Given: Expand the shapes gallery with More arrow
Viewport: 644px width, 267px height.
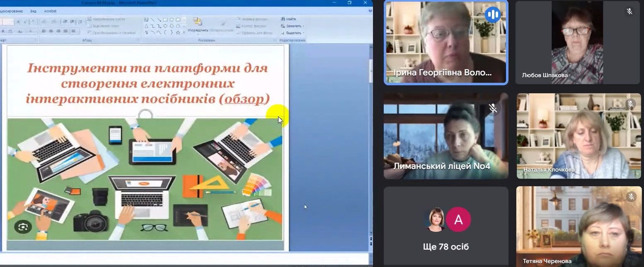Looking at the screenshot, I should click(184, 32).
